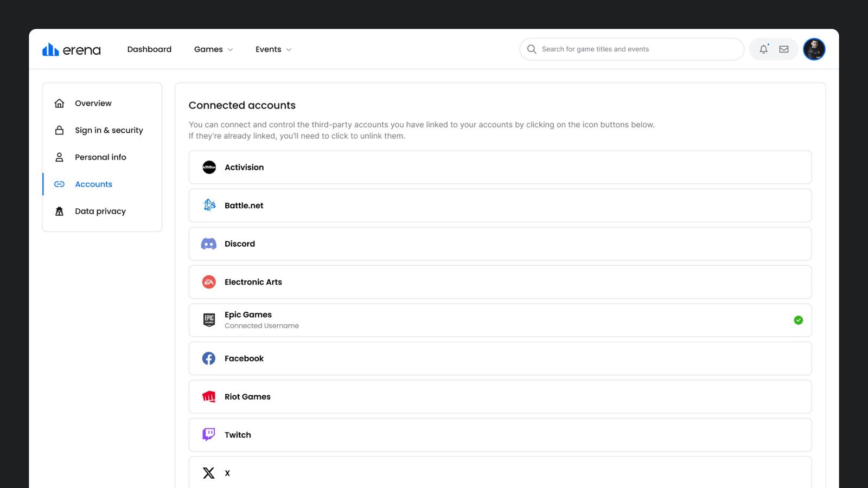Open Data privacy settings
Viewport: 868px width, 488px height.
[x=102, y=211]
